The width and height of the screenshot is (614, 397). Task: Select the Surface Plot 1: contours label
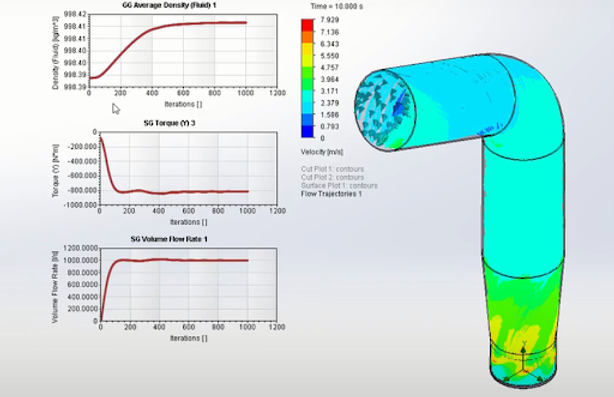[x=339, y=186]
